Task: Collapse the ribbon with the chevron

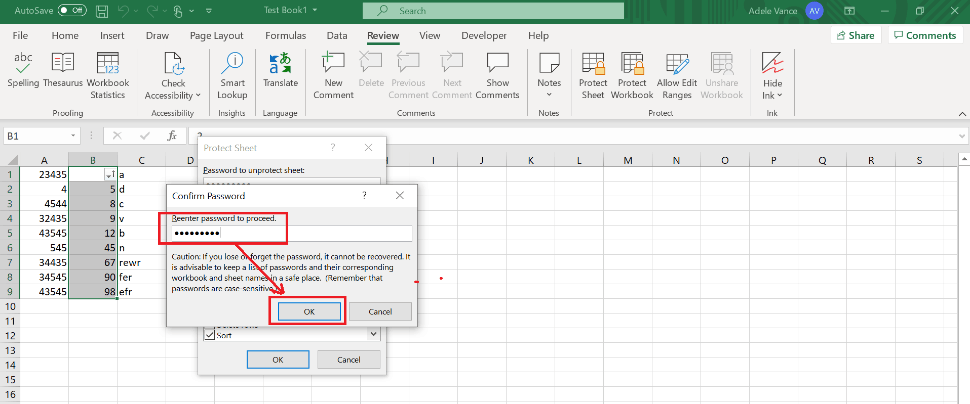Action: (x=962, y=114)
